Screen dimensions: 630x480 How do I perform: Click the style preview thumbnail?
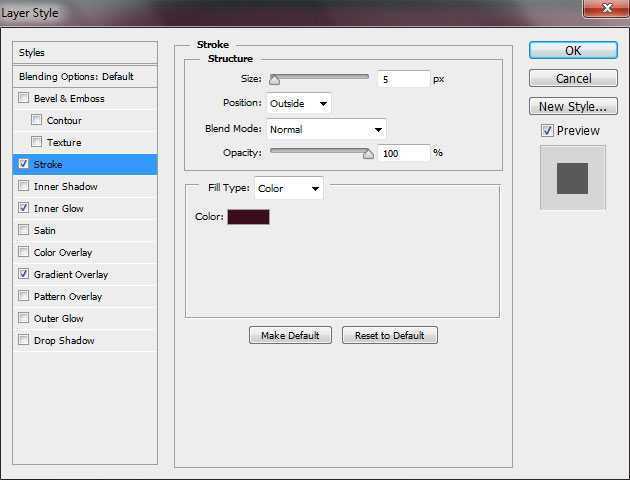(x=573, y=178)
